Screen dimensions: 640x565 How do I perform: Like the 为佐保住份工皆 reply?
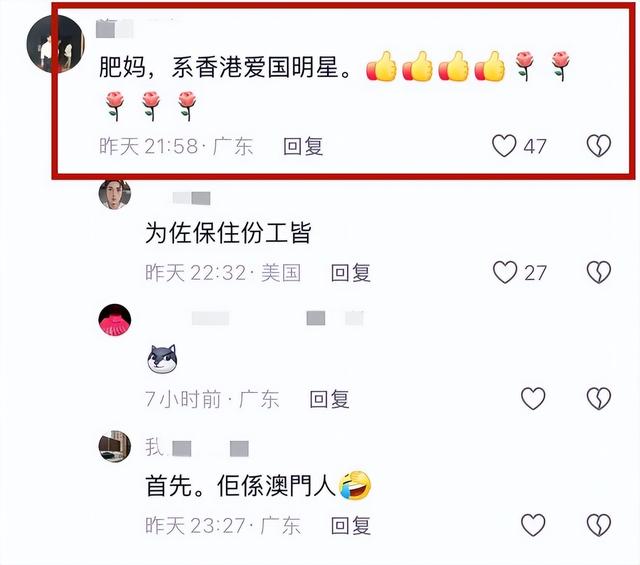click(505, 272)
